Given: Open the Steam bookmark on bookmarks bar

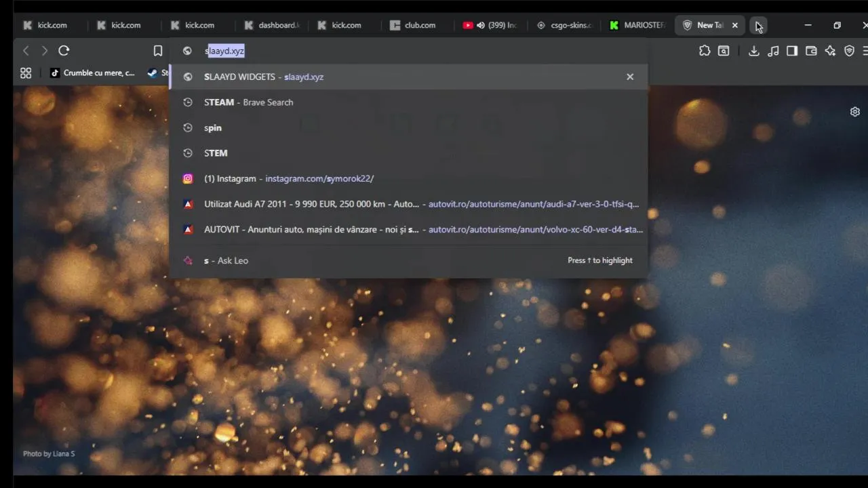Looking at the screenshot, I should point(158,73).
